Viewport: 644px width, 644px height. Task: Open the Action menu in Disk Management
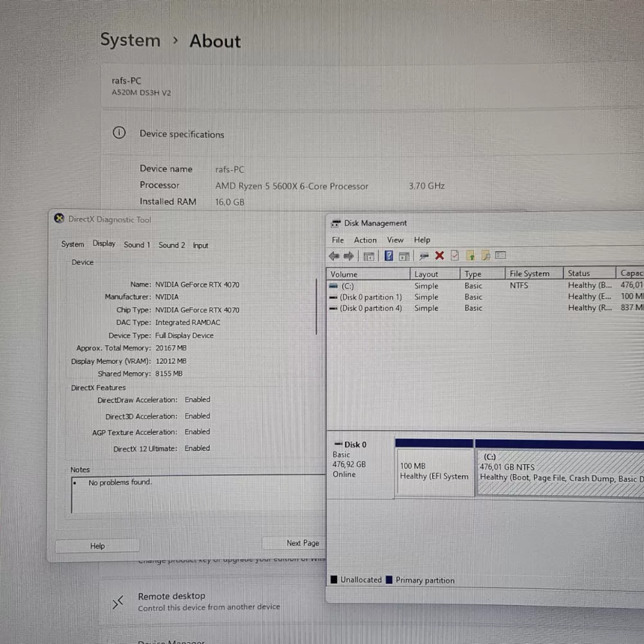click(x=365, y=240)
